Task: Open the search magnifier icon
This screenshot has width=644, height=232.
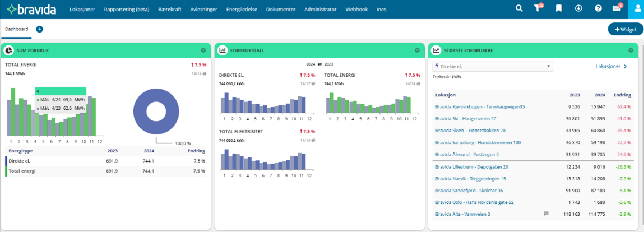Action: (519, 8)
